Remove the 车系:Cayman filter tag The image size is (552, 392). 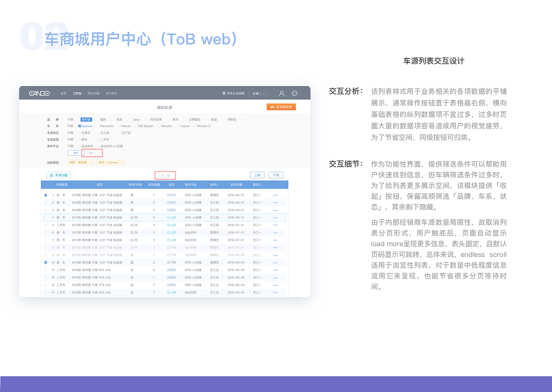(122, 162)
